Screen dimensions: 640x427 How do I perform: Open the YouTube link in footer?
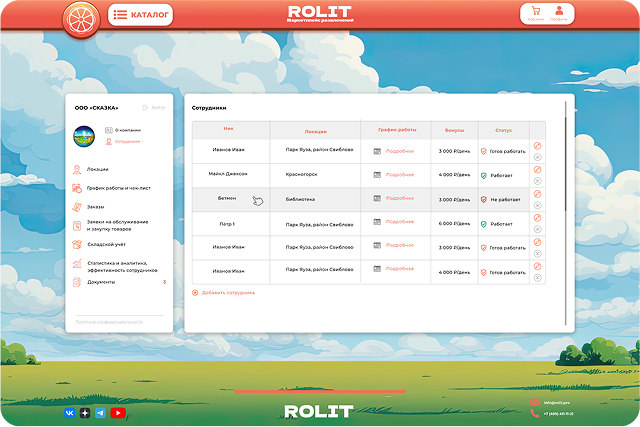pos(117,412)
